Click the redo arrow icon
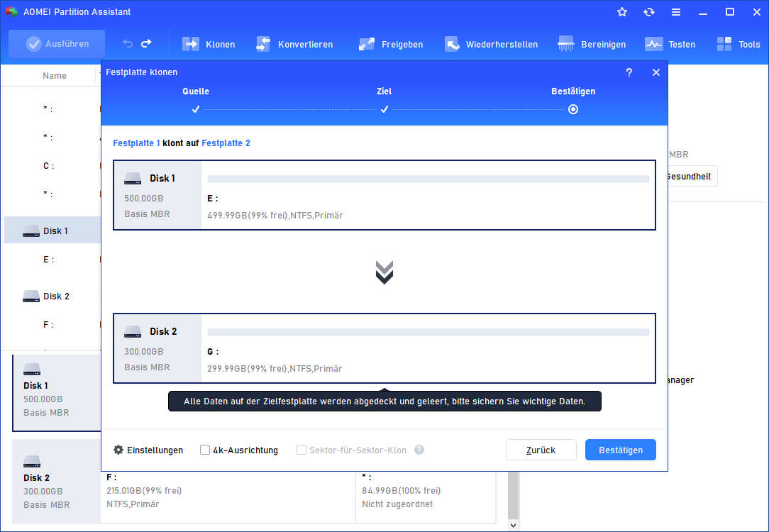 coord(146,44)
